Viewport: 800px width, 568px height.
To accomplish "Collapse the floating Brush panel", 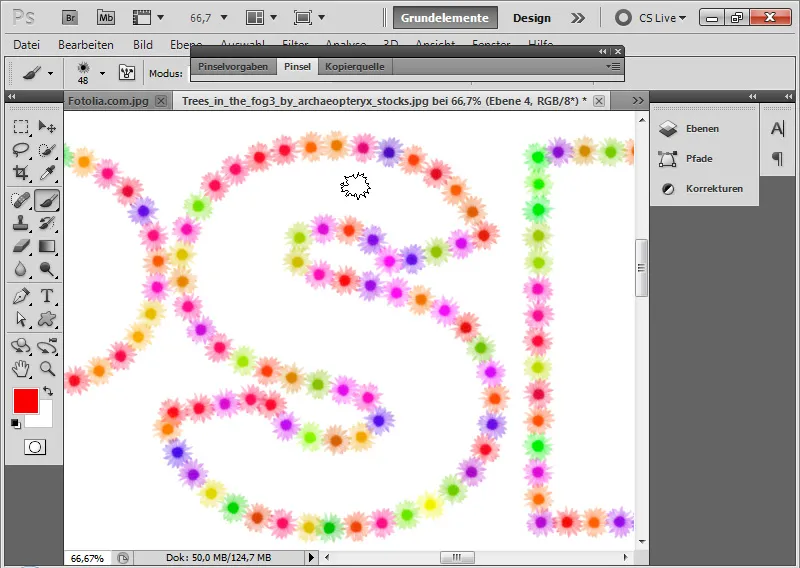I will coord(603,52).
